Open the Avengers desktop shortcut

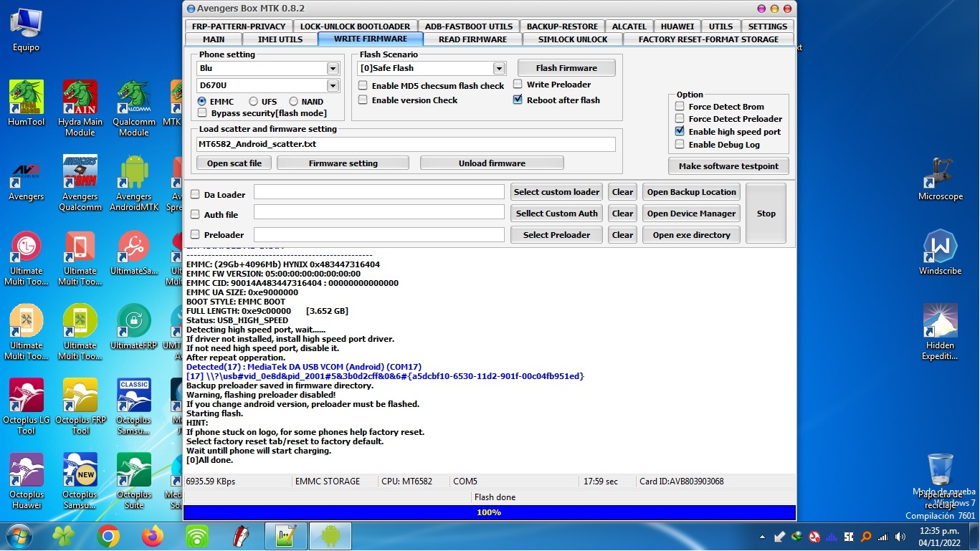pos(27,178)
